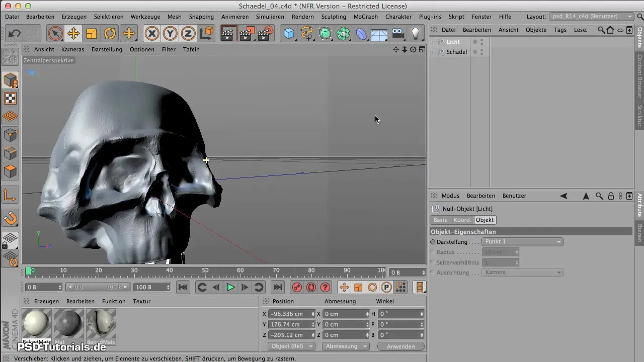Add a light object
Screen dimensions: 644x362
(x=416, y=34)
